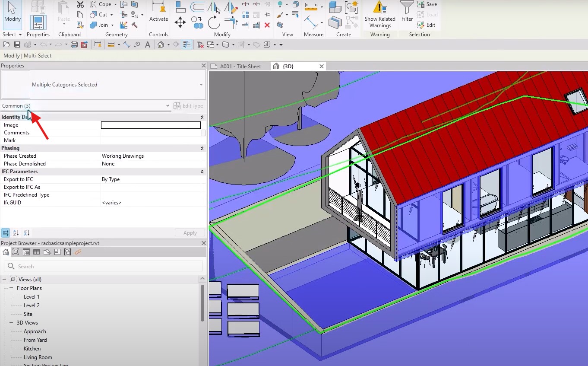Click the Cut scissors icon in Clipboard
This screenshot has height=366, width=588.
[80, 4]
